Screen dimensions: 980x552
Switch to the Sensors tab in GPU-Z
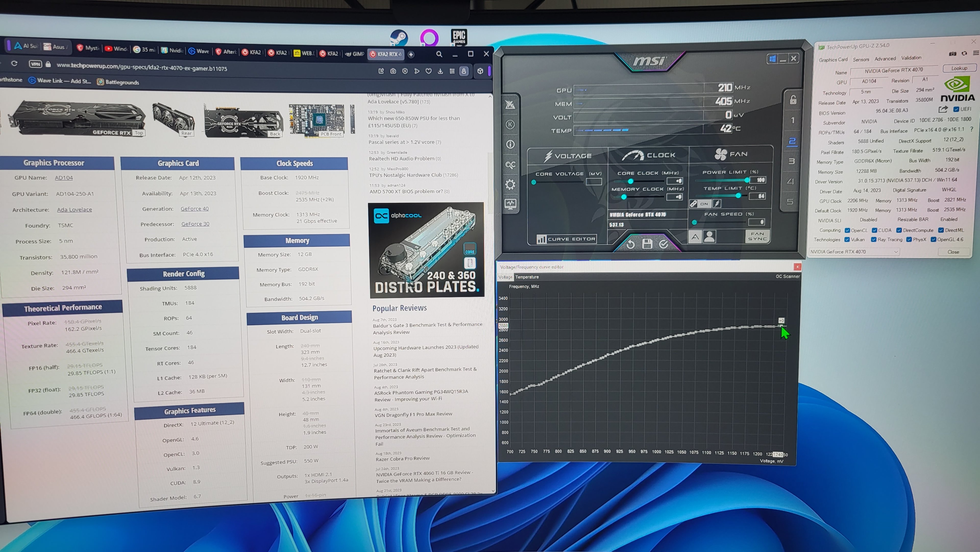[x=861, y=59]
